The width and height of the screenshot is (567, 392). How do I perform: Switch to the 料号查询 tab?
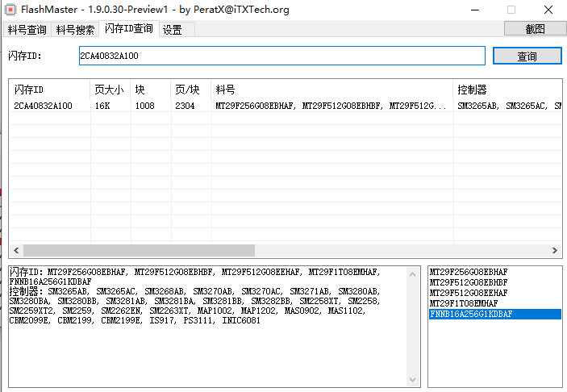[27, 30]
